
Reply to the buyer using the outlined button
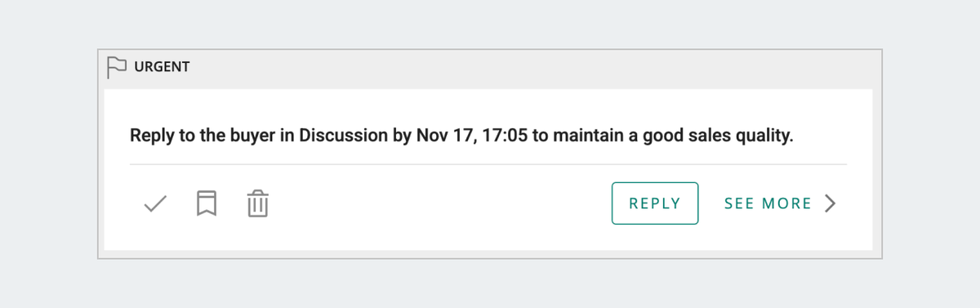(655, 203)
